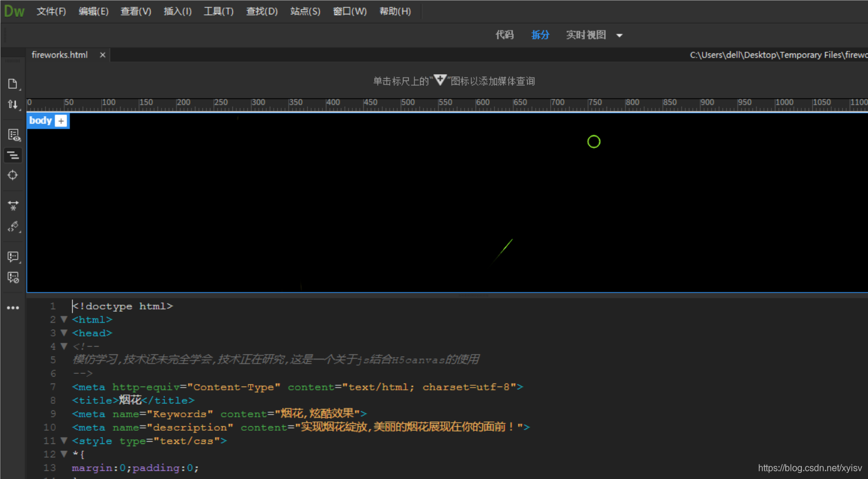Open the 查找(D) menu
The width and height of the screenshot is (868, 479).
[x=262, y=12]
